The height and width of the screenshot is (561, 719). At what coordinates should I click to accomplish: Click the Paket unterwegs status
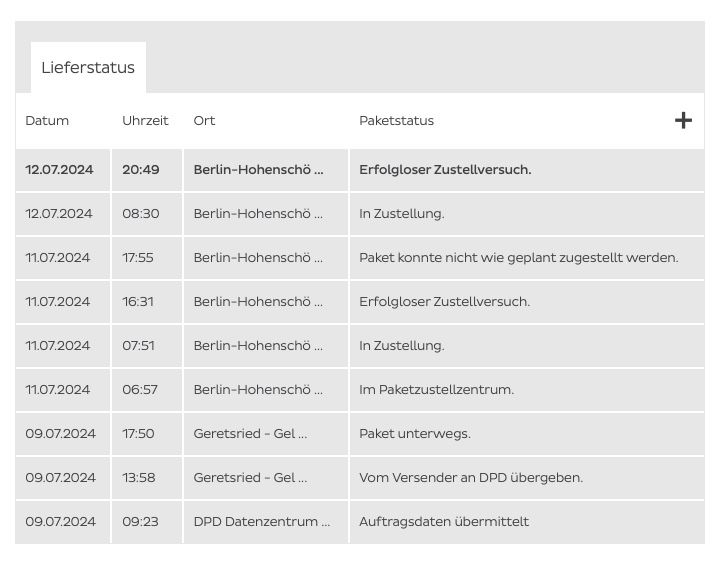click(x=414, y=434)
